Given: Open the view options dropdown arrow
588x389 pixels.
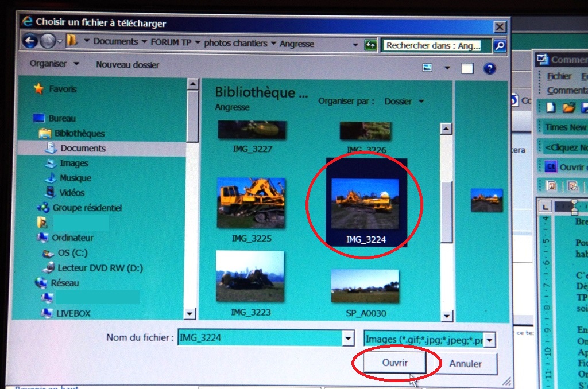Looking at the screenshot, I should click(447, 68).
